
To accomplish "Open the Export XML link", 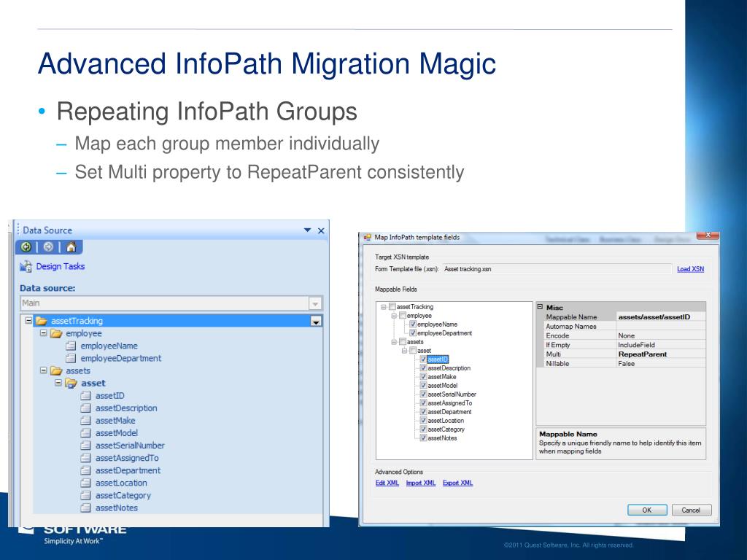I will click(x=458, y=483).
